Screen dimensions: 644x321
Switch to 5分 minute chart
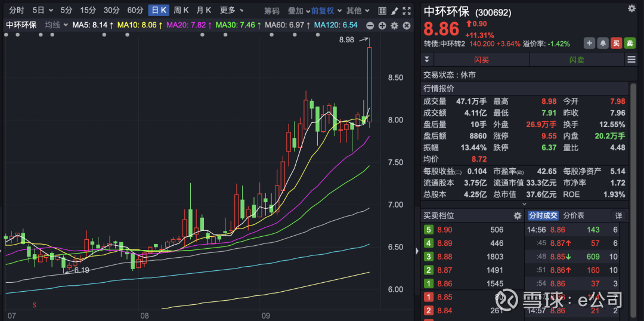coord(66,10)
